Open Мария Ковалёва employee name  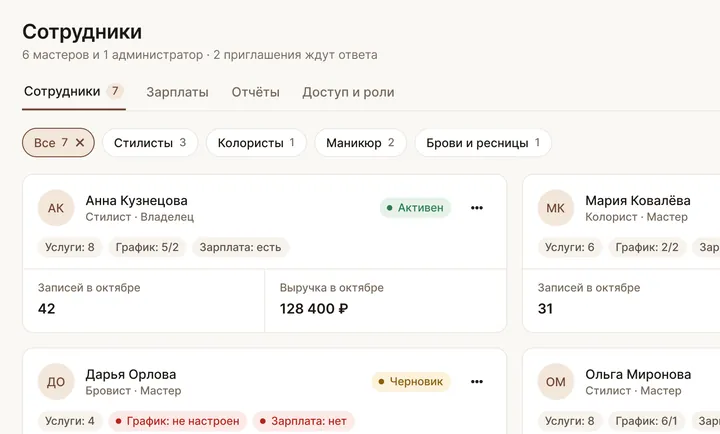coord(638,201)
